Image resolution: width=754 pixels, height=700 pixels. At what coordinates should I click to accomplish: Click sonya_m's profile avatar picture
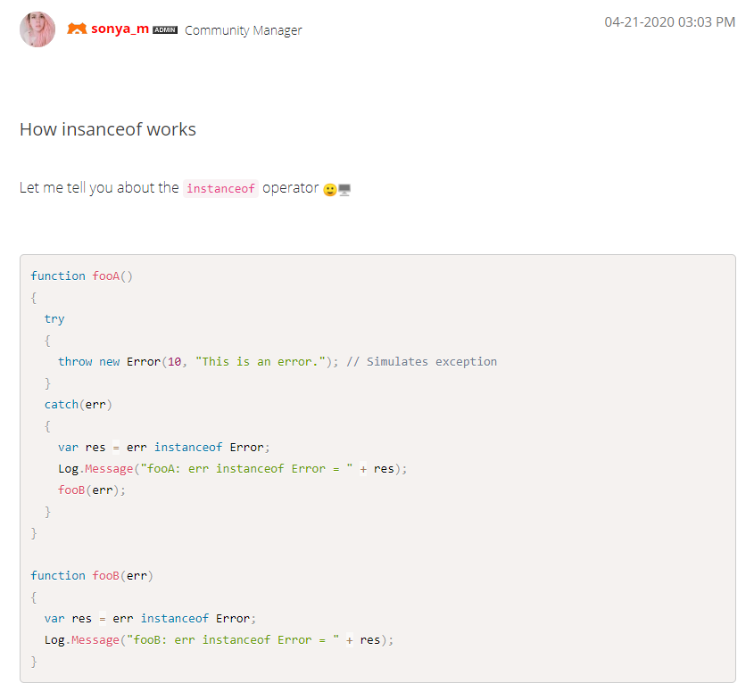click(x=37, y=30)
